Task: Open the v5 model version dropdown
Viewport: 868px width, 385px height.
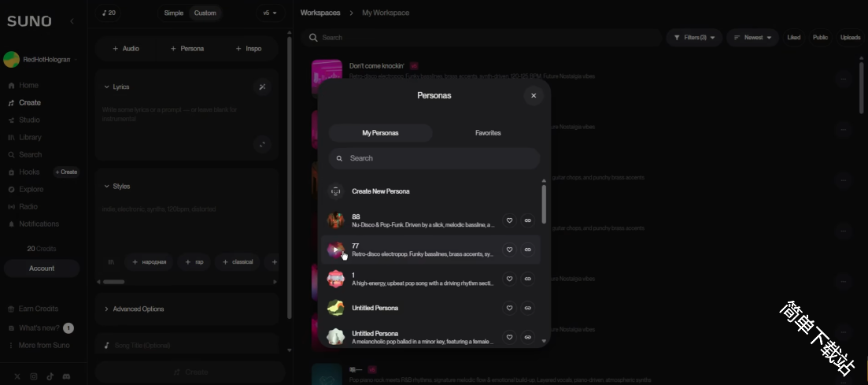Action: click(x=270, y=13)
